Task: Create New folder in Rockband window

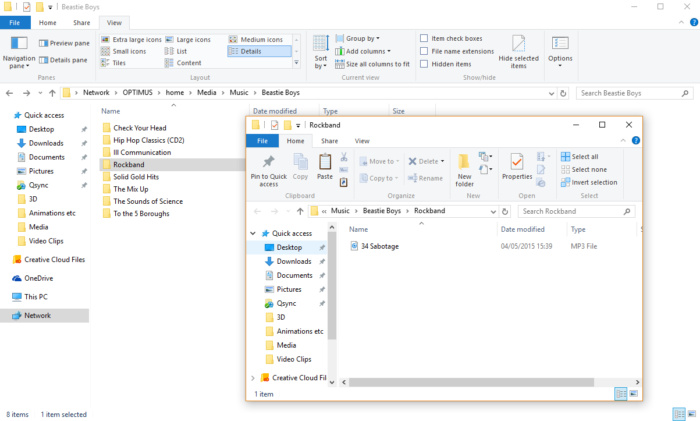Action: coord(464,171)
